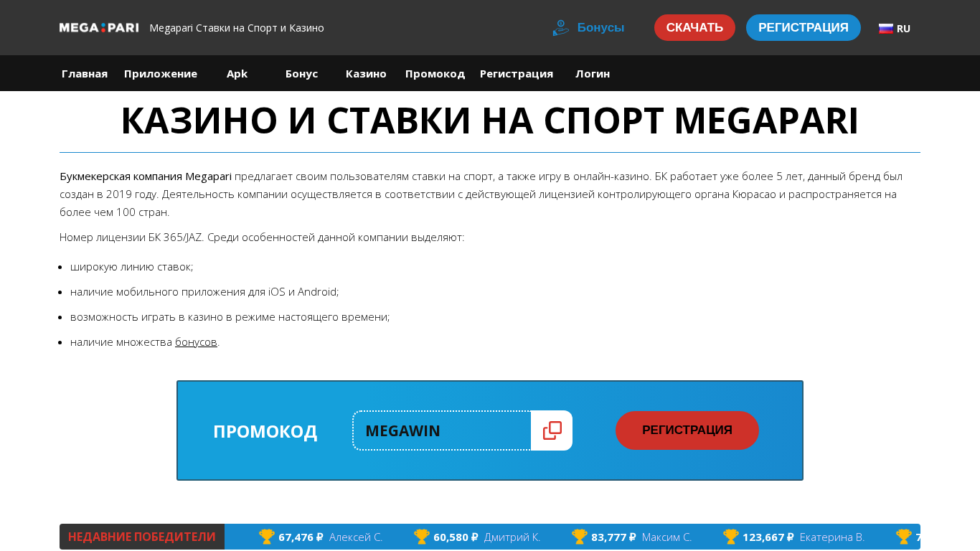The width and height of the screenshot is (980, 551).
Task: Click the bullet about real-time casino play
Action: (x=230, y=317)
